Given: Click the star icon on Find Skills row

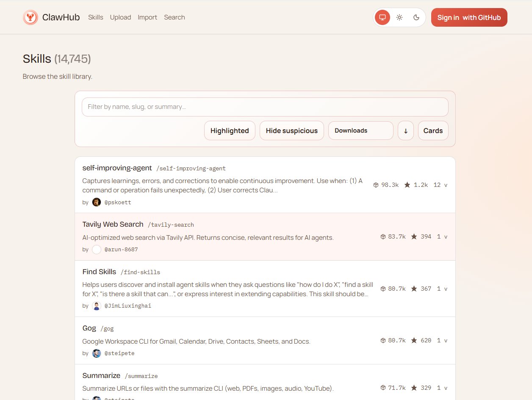Looking at the screenshot, I should (x=414, y=289).
